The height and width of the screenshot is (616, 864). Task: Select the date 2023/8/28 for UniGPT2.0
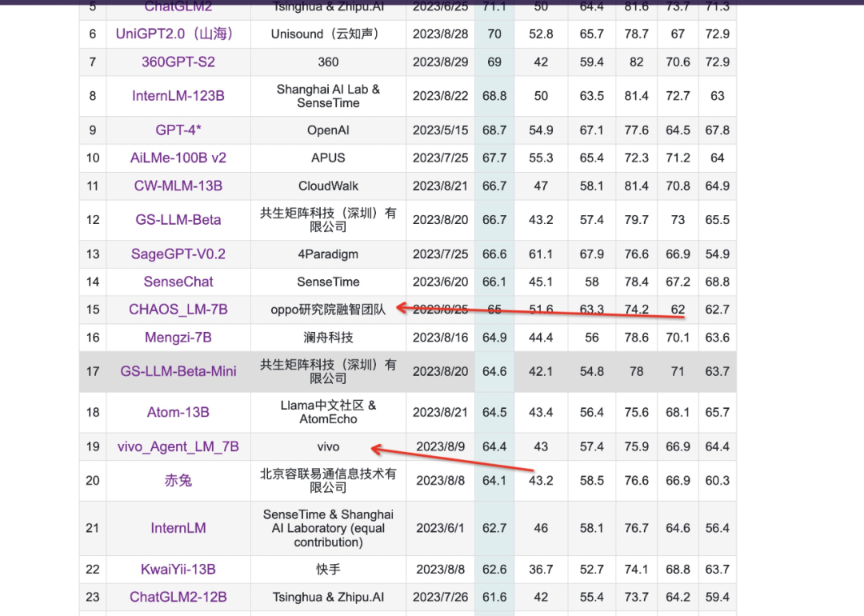[440, 34]
